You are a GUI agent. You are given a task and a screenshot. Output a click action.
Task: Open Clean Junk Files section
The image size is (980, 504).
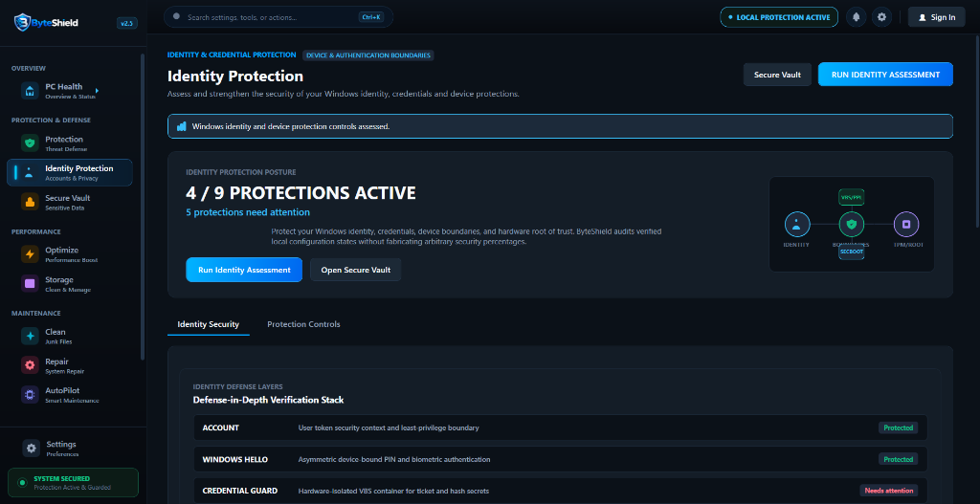(x=69, y=336)
